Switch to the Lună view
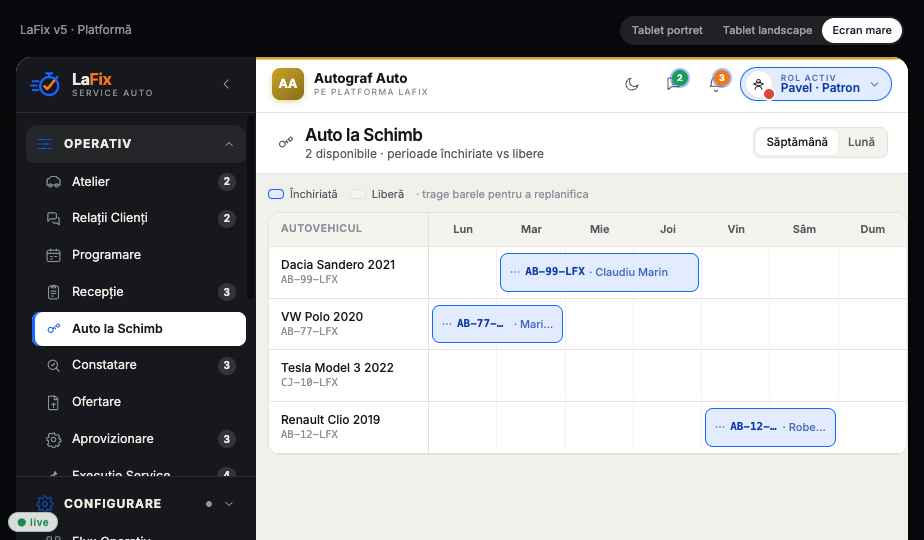 click(861, 142)
